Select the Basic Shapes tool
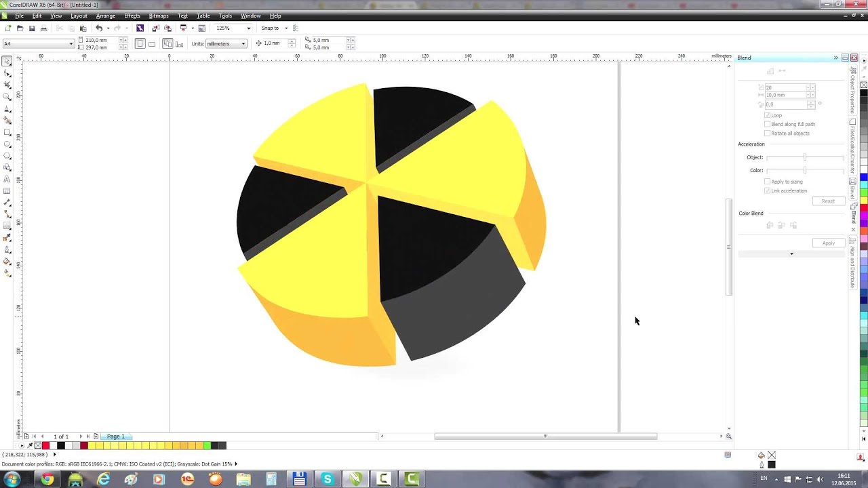This screenshot has height=488, width=868. 7,167
